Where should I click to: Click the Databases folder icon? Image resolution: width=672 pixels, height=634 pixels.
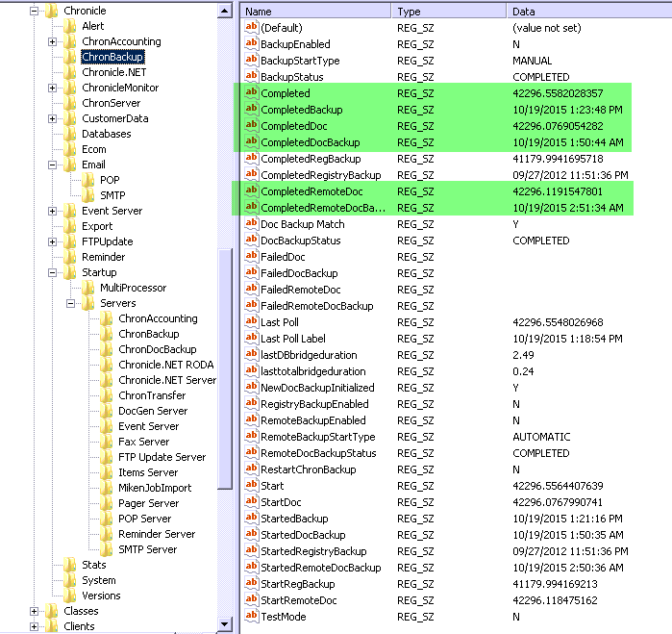(x=70, y=134)
